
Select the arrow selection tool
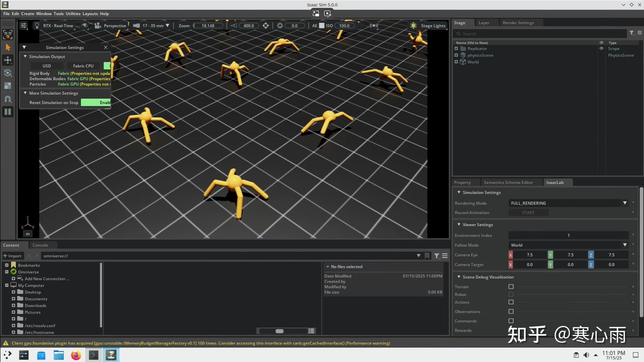tap(8, 47)
